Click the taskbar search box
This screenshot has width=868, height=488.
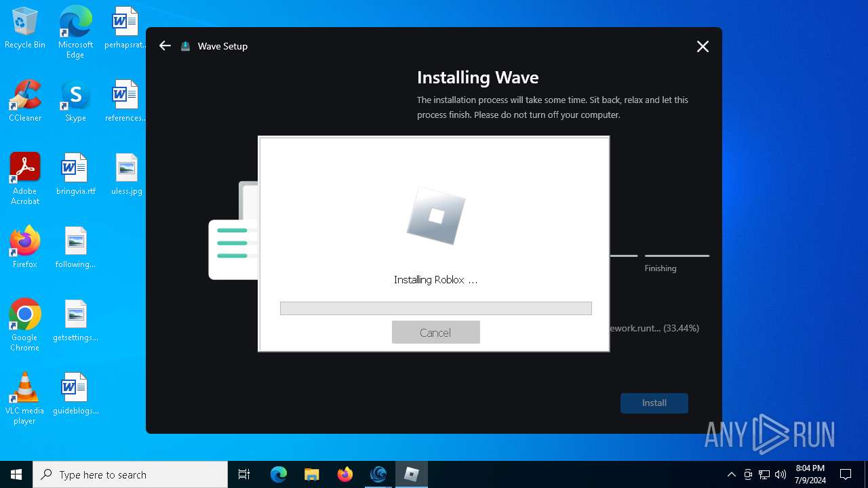pyautogui.click(x=130, y=474)
